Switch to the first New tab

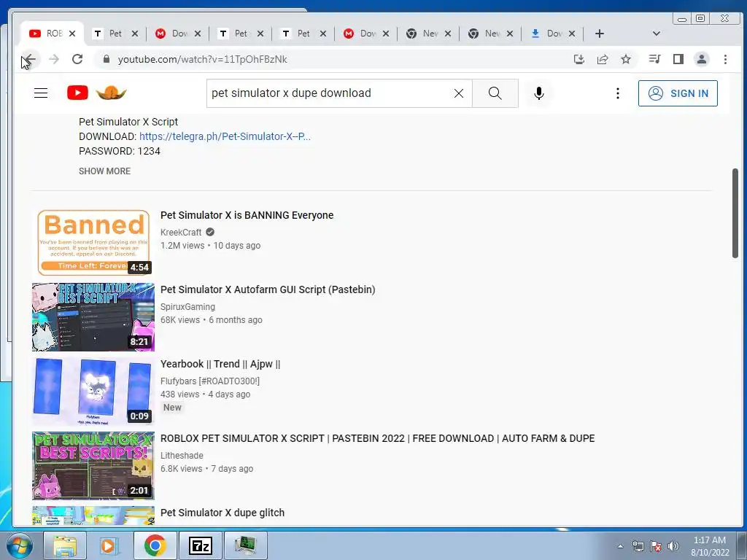click(x=427, y=34)
